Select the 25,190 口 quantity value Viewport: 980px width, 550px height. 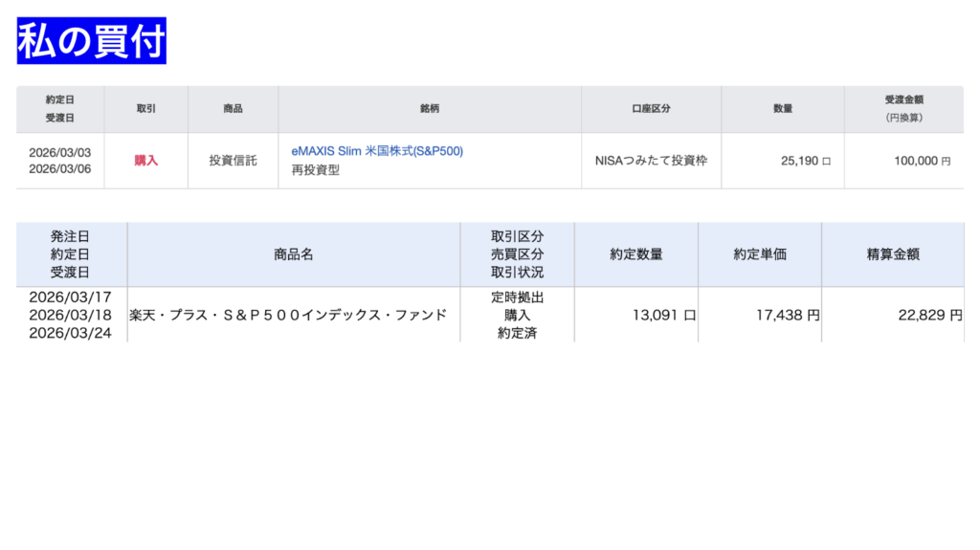(x=805, y=162)
